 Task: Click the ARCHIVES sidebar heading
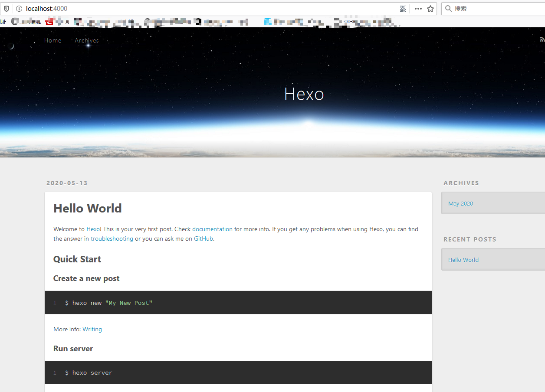pos(461,183)
